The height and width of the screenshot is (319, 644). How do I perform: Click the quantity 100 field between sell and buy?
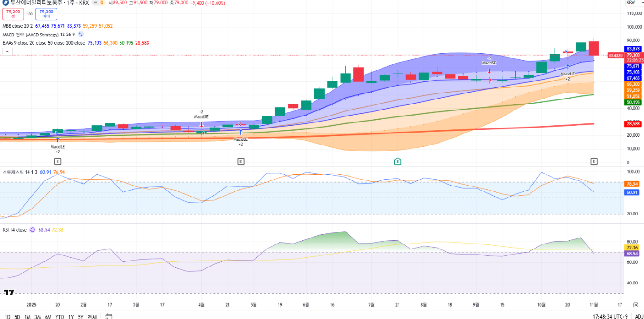coord(29,14)
